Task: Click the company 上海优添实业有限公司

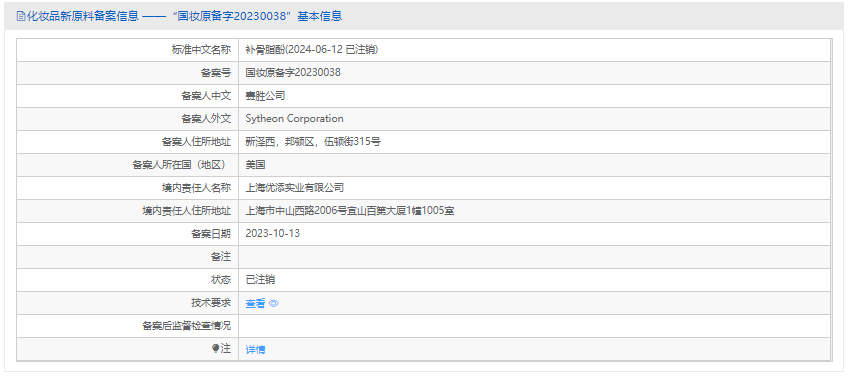Action: click(x=295, y=188)
